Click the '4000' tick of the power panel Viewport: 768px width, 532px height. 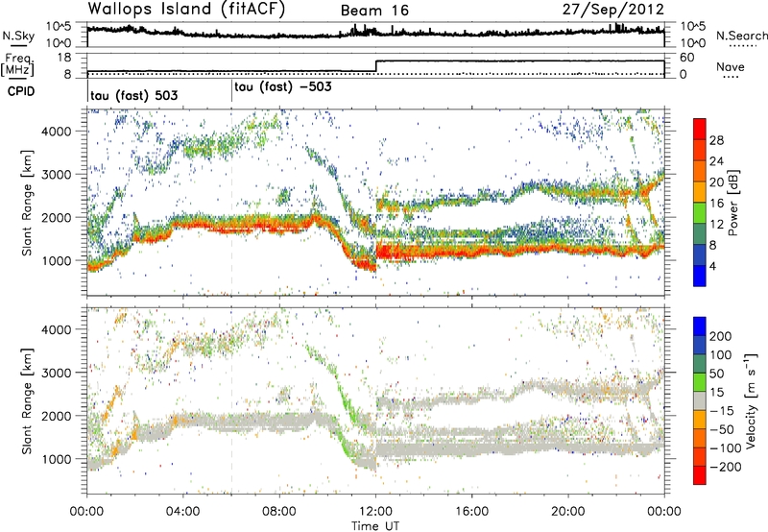(x=56, y=131)
